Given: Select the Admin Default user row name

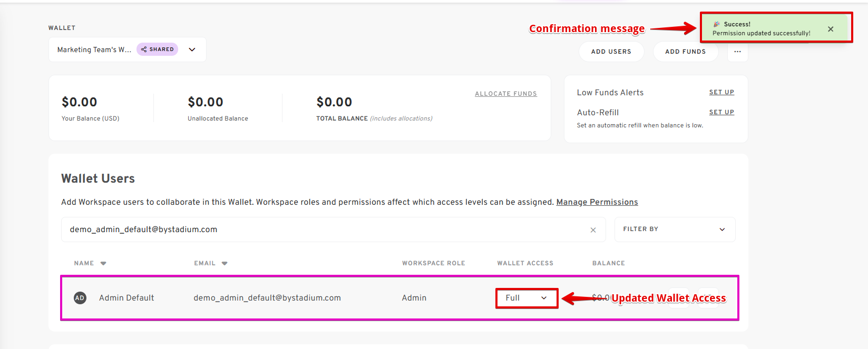Looking at the screenshot, I should [126, 298].
